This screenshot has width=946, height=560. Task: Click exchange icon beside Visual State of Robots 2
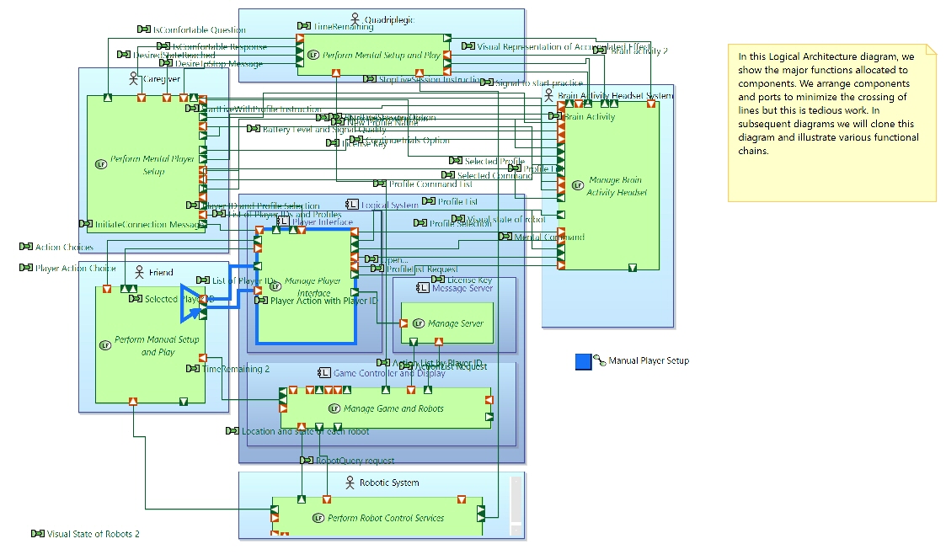38,534
